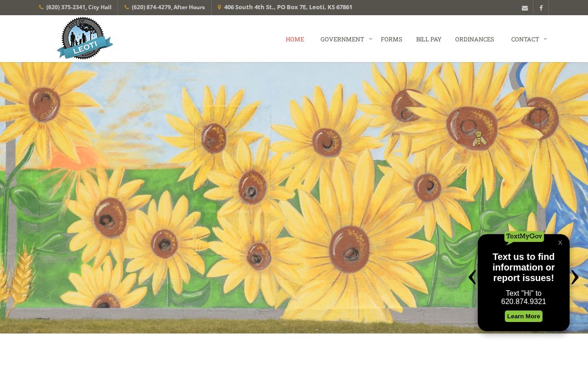Open the Government menu
The width and height of the screenshot is (588, 368).
point(342,40)
